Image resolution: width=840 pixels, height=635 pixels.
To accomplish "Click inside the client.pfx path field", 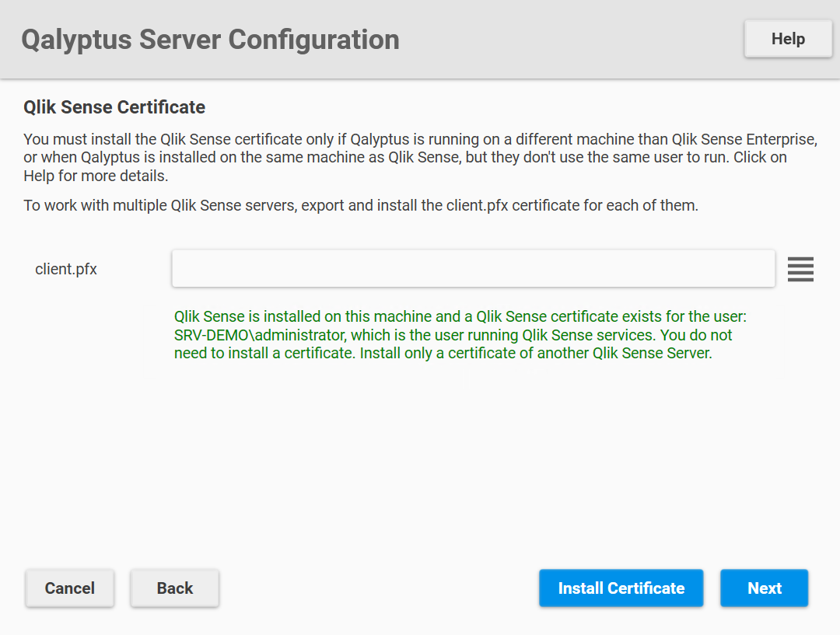I will pos(473,268).
